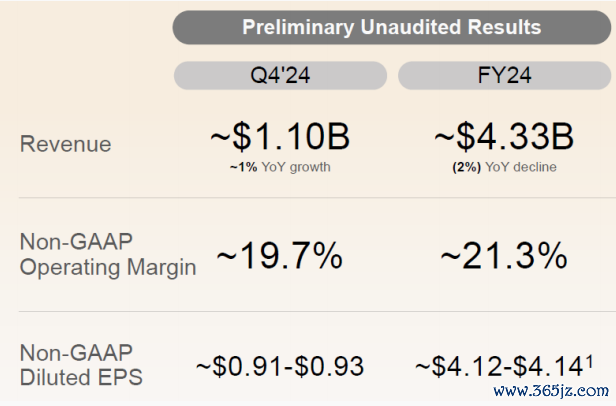Click the Non-GAAP Diluted EPS label
Image resolution: width=616 pixels, height=406 pixels.
point(81,365)
